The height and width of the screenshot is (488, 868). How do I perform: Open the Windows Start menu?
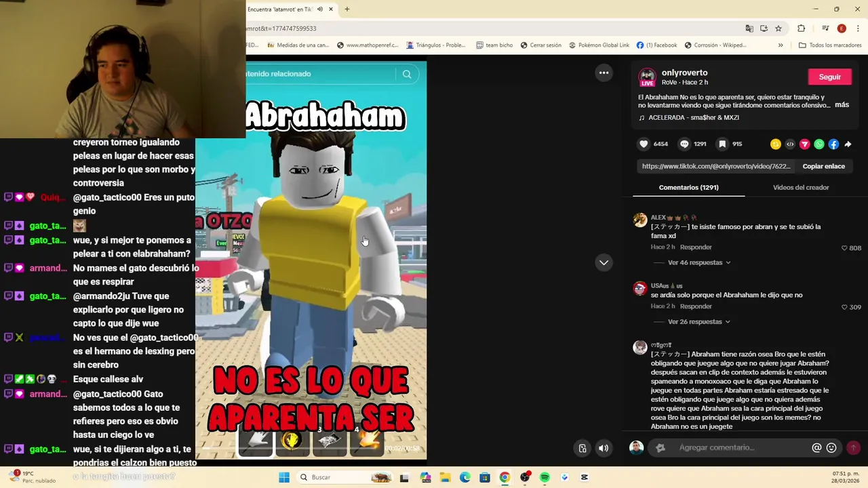tap(284, 477)
